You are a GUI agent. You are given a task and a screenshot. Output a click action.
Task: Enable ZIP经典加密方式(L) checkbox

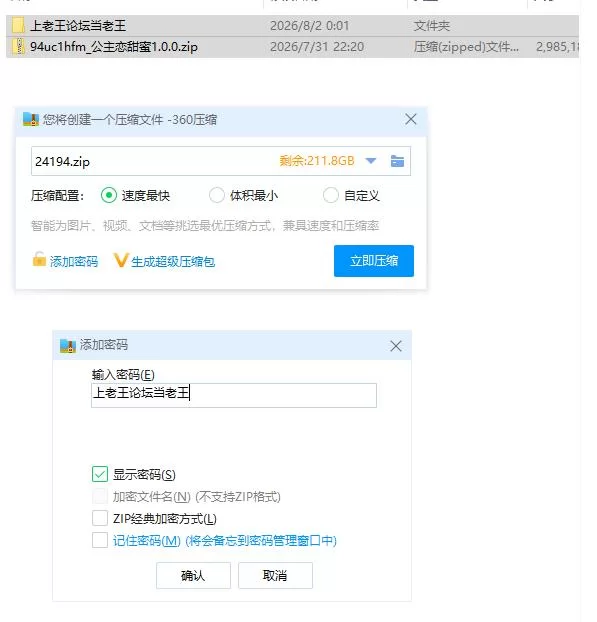coord(100,518)
